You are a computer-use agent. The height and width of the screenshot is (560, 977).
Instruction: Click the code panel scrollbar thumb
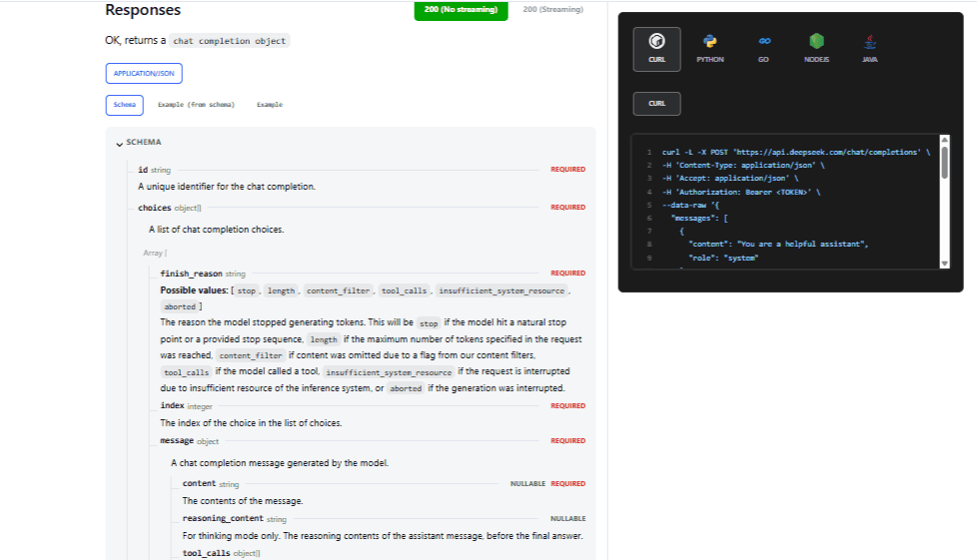(945, 162)
